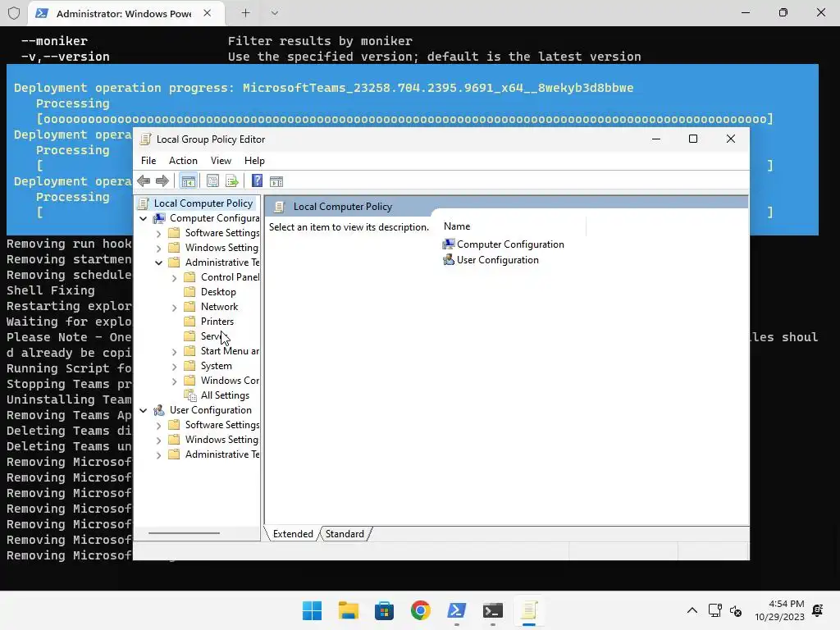Close the Administrator: Windows PowerShell tab
The height and width of the screenshot is (630, 840).
(208, 13)
